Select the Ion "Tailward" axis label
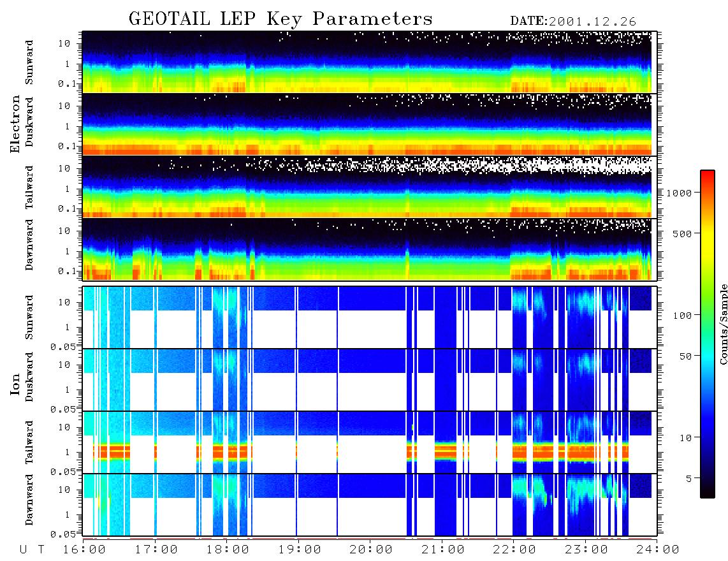 29,442
